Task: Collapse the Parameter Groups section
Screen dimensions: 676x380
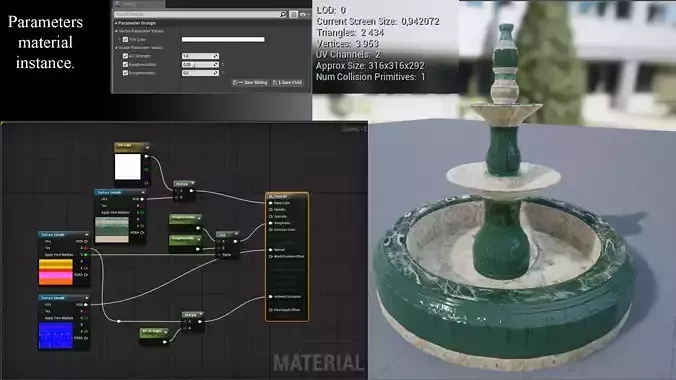Action: click(x=116, y=23)
